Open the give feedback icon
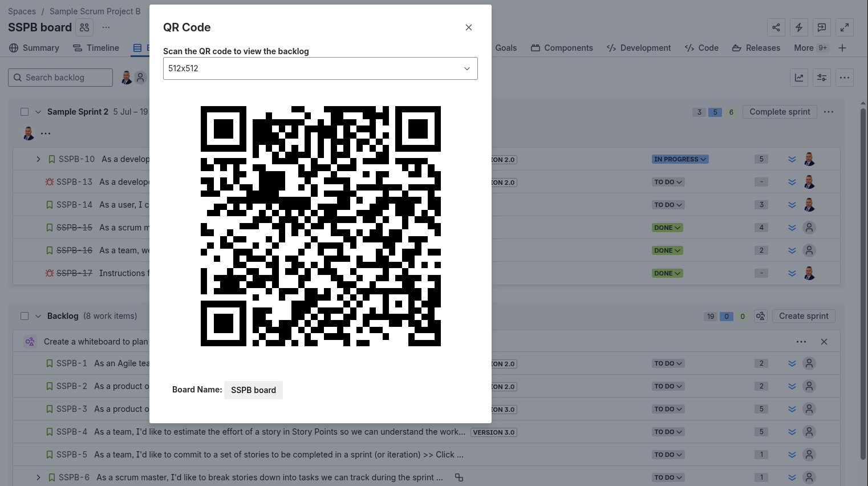868x486 pixels. click(x=822, y=27)
